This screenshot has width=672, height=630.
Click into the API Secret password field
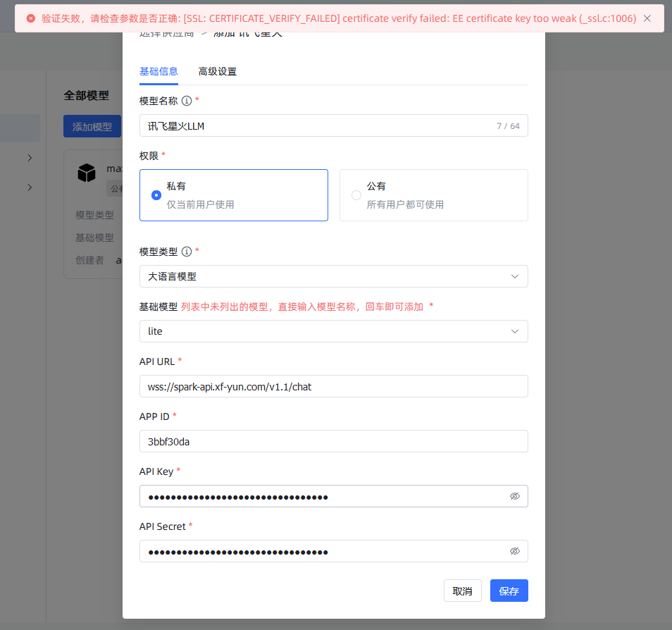click(333, 551)
